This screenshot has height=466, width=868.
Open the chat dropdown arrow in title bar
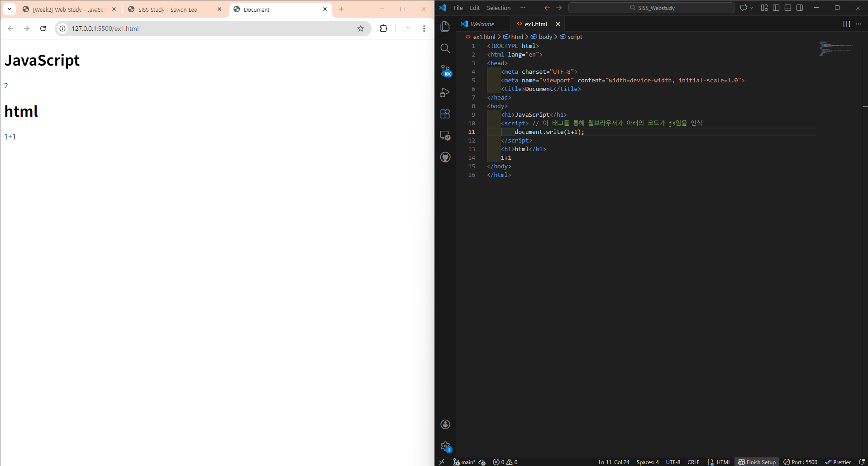751,8
